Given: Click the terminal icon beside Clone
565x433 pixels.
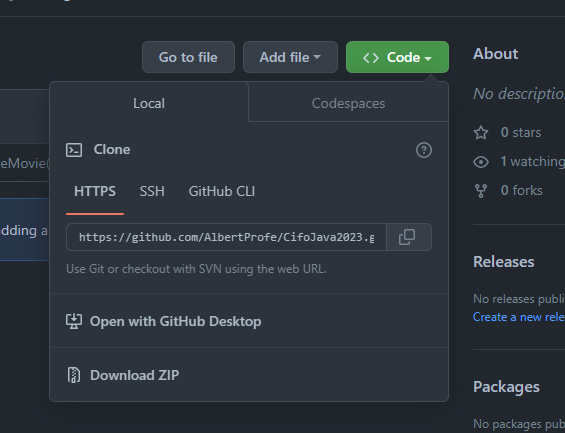Looking at the screenshot, I should pos(74,150).
